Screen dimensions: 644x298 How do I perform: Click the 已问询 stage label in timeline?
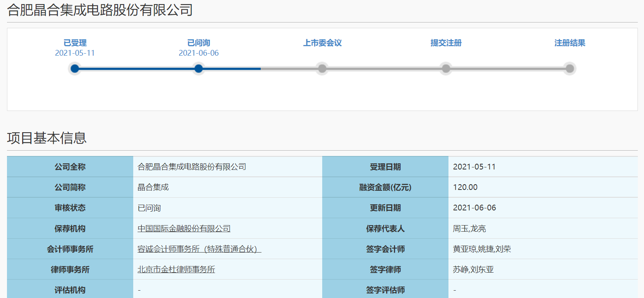coord(198,43)
